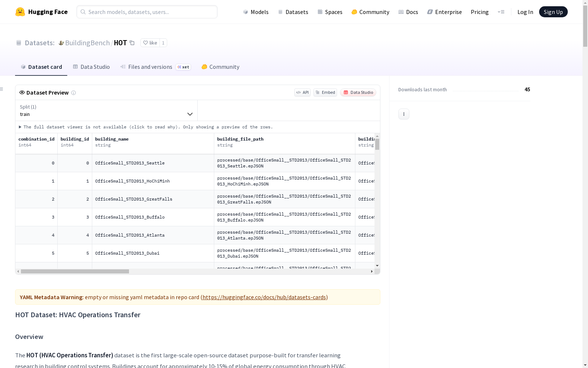The height and width of the screenshot is (368, 588).
Task: Open the dataset Community tab
Action: pyautogui.click(x=220, y=67)
